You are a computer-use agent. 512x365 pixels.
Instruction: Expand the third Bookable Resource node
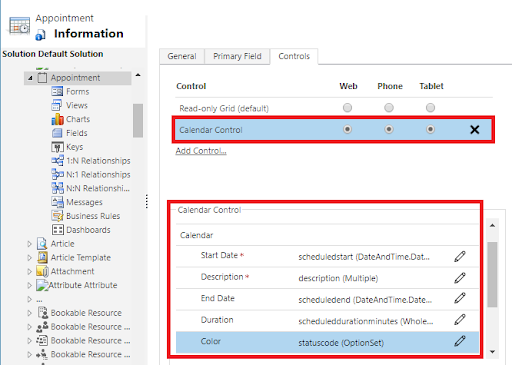point(29,341)
